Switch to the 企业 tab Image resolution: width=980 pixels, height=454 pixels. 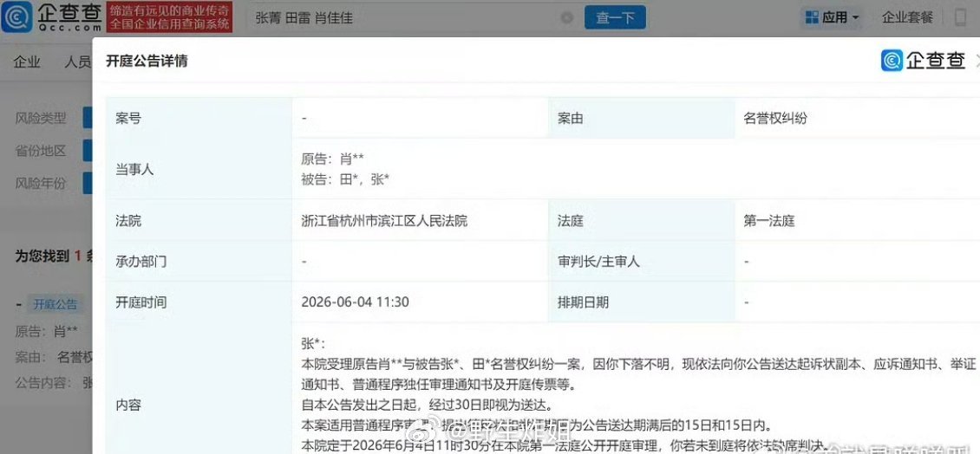coord(27,62)
